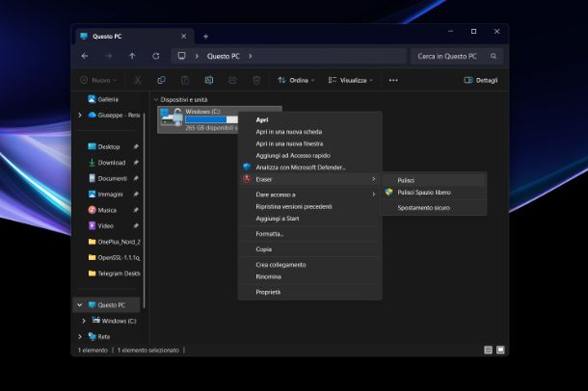Open the Visualizza dropdown
The width and height of the screenshot is (588, 391).
click(349, 81)
